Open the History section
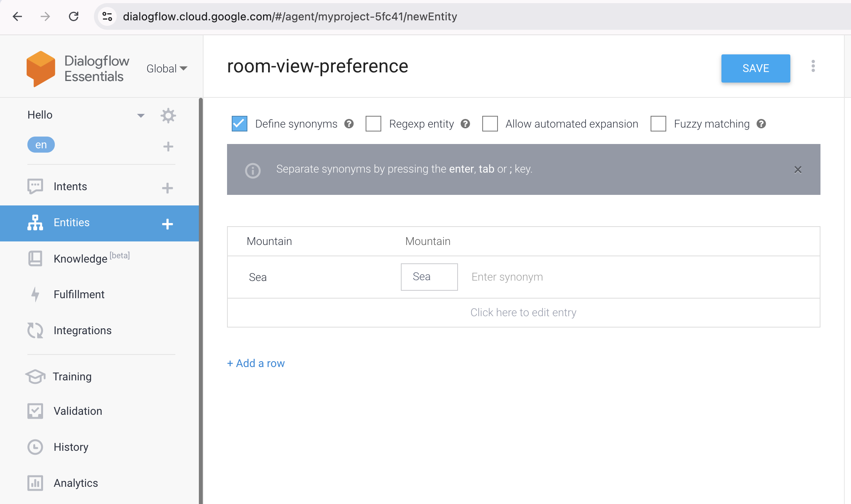Screen dimensions: 851x504 pyautogui.click(x=71, y=447)
